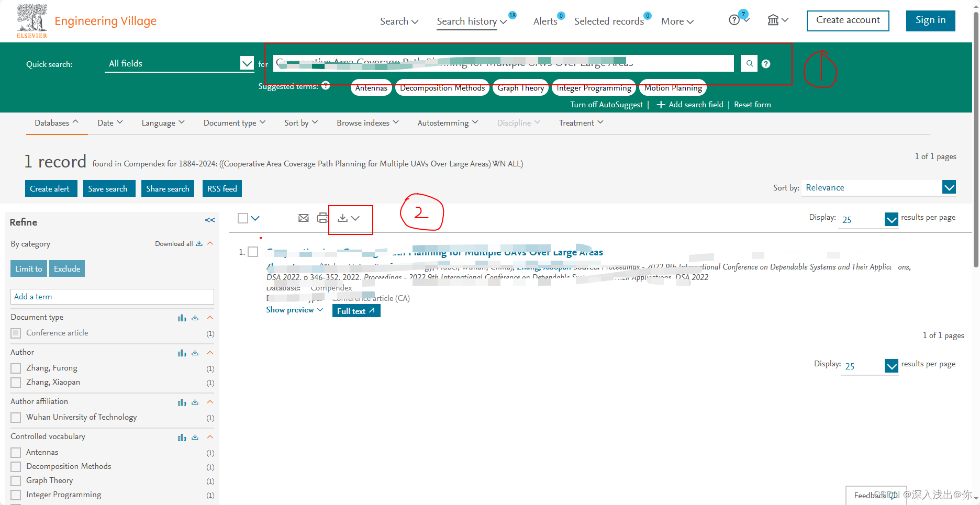Open Controlled vocabulary bar chart icon

[x=182, y=437]
